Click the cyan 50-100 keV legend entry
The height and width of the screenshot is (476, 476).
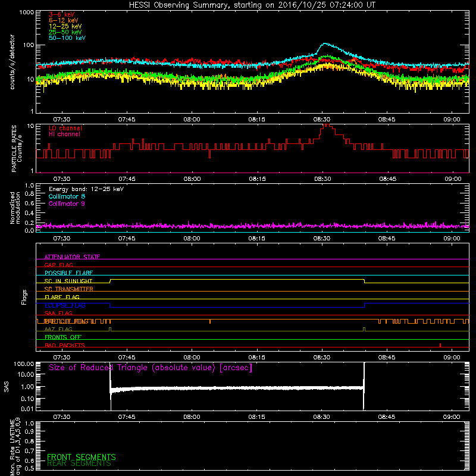(67, 38)
